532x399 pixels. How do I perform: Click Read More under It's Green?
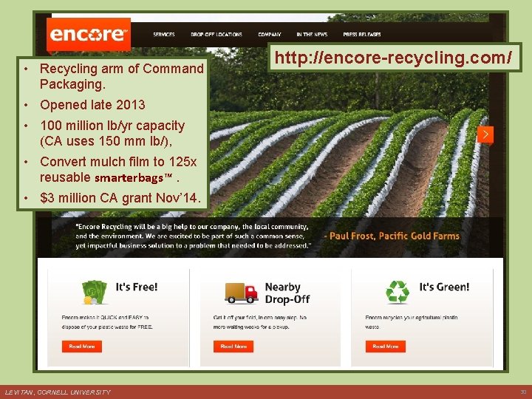click(x=386, y=347)
